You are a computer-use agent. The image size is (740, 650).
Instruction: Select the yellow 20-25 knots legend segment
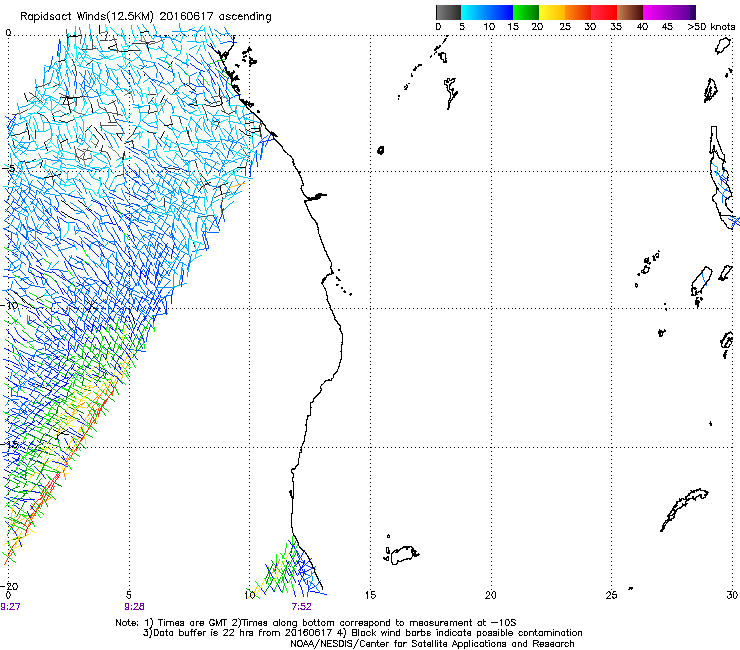(552, 12)
